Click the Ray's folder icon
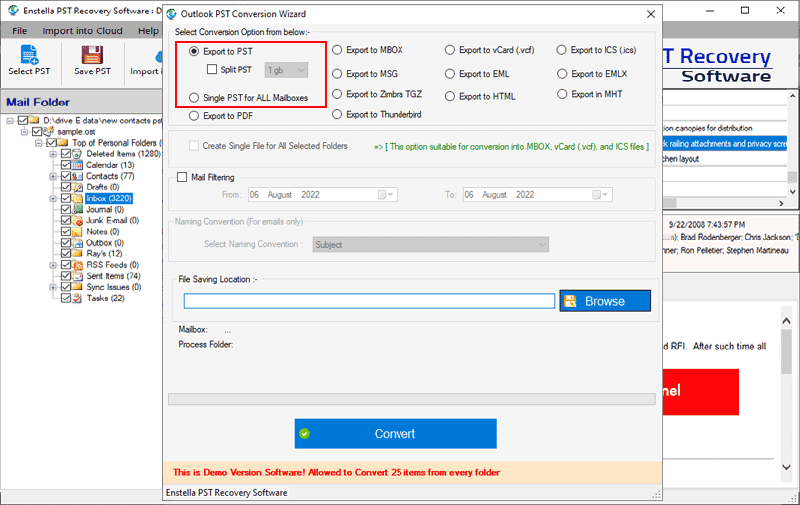 point(78,254)
